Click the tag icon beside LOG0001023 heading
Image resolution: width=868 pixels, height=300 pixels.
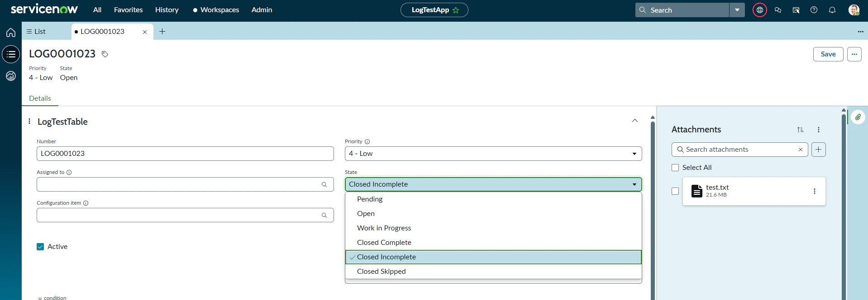tap(105, 54)
